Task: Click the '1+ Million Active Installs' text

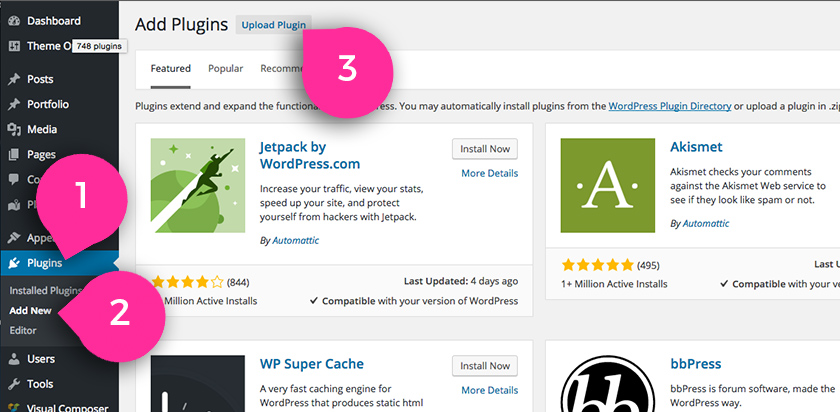Action: 614,284
